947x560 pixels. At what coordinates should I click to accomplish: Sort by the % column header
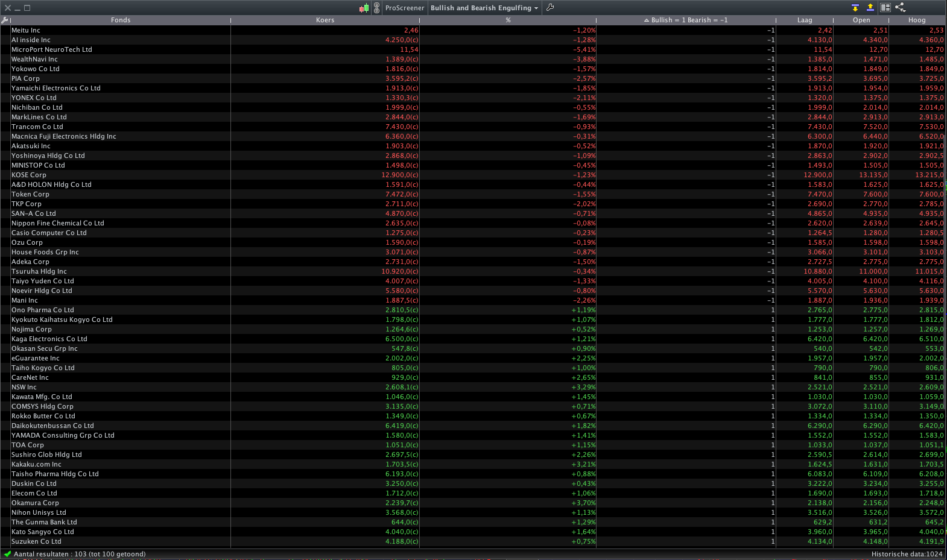coord(508,20)
